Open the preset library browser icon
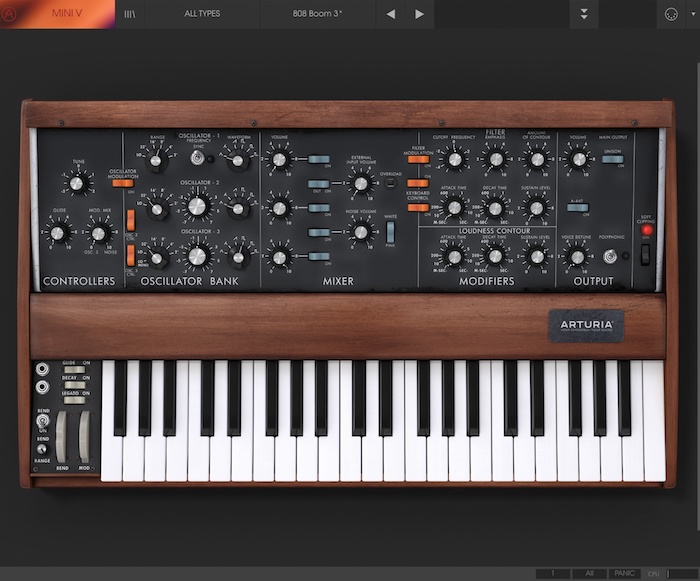This screenshot has height=581, width=700. click(x=129, y=14)
